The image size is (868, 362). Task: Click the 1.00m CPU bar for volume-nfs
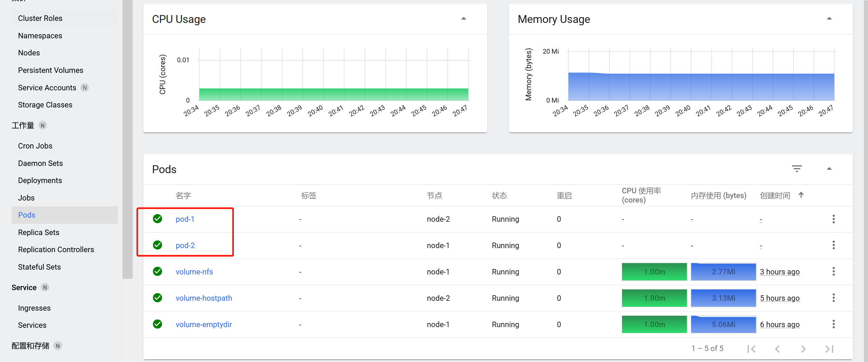pos(654,272)
